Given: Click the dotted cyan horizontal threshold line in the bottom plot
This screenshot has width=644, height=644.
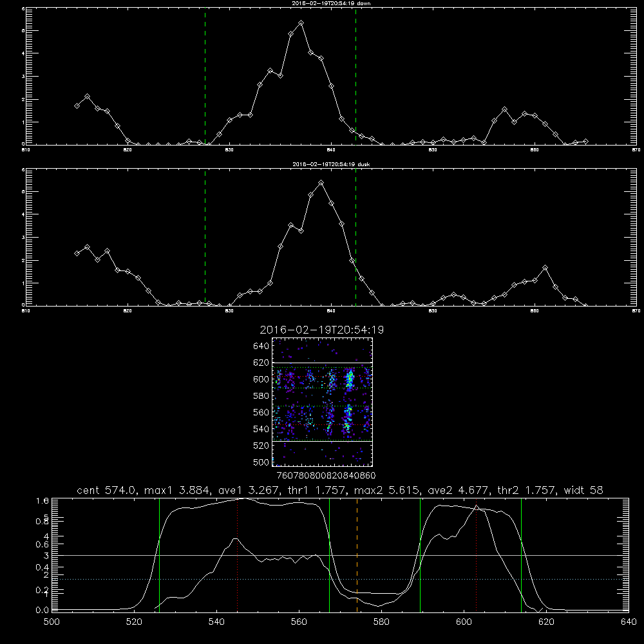Looking at the screenshot, I should pos(340,579).
